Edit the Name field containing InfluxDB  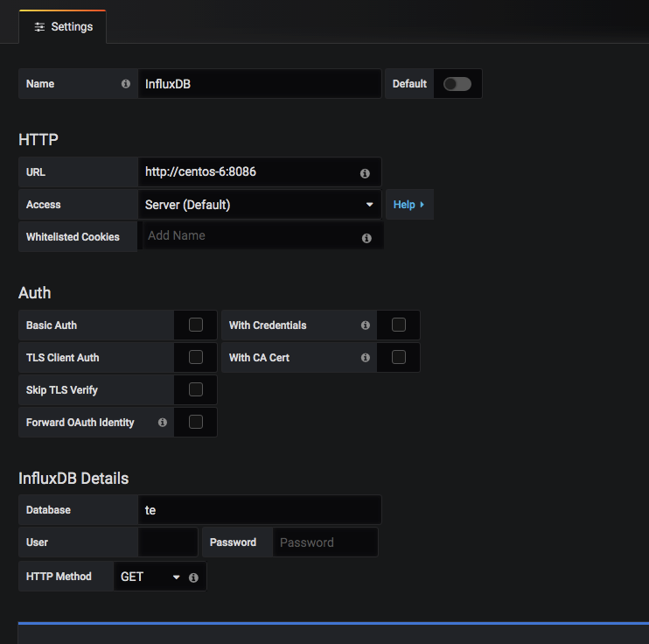260,84
